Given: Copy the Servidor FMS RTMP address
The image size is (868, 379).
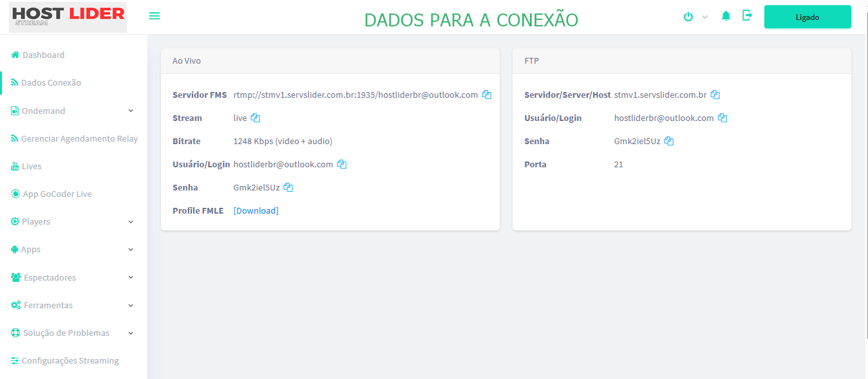Looking at the screenshot, I should tap(487, 95).
